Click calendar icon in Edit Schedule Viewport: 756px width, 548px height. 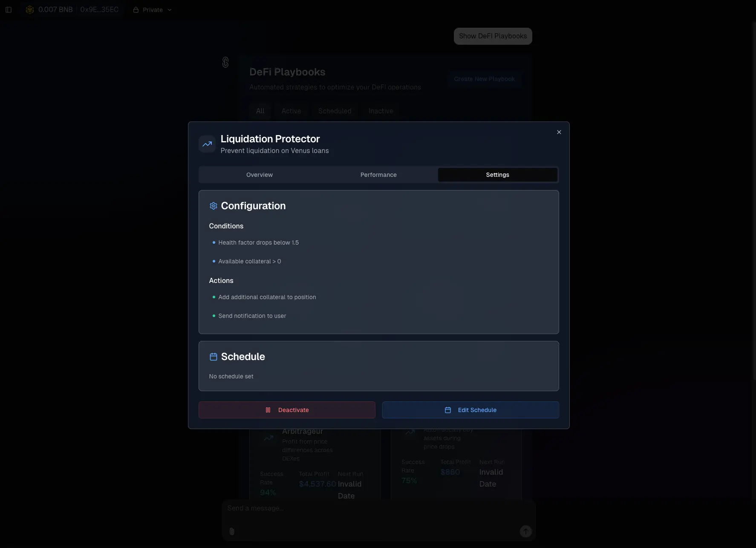click(448, 410)
